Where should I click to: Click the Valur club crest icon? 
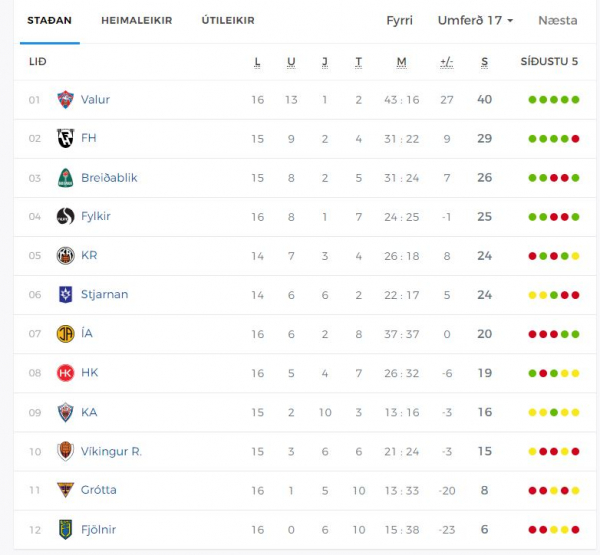click(x=65, y=100)
